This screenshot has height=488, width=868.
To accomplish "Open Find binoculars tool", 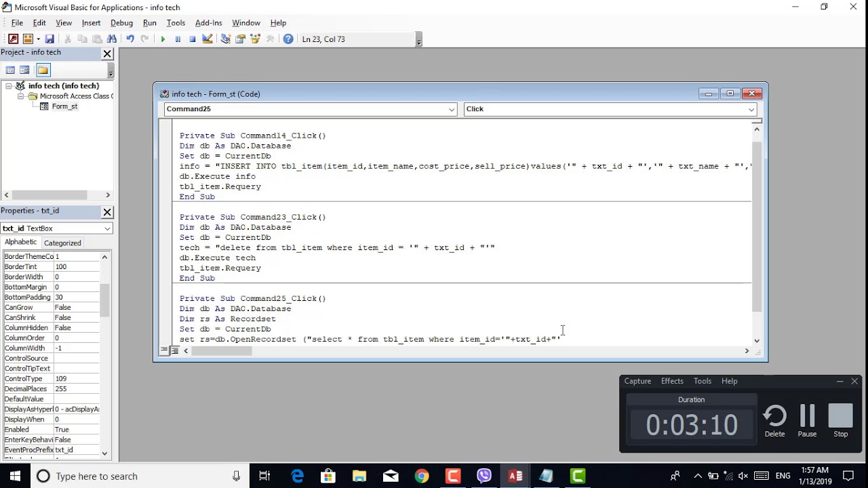I will (112, 39).
